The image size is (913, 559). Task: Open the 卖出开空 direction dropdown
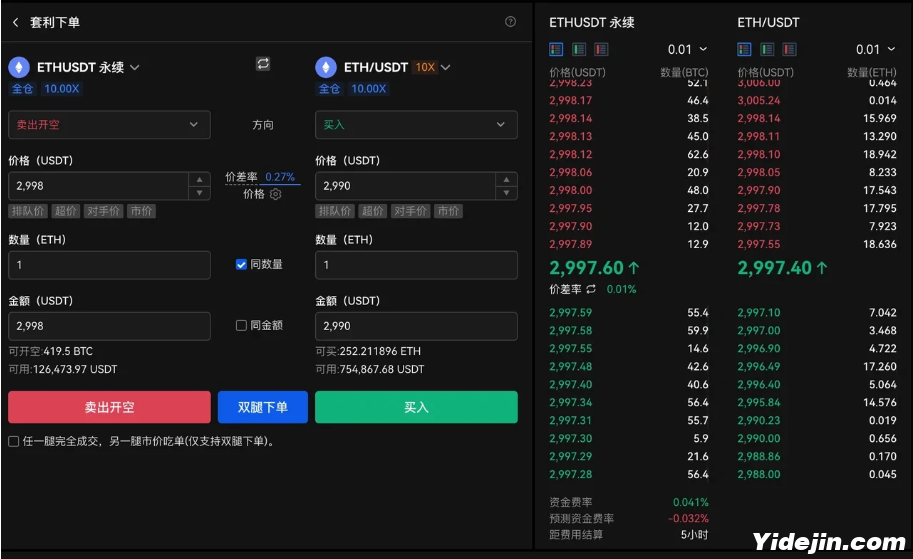(109, 125)
